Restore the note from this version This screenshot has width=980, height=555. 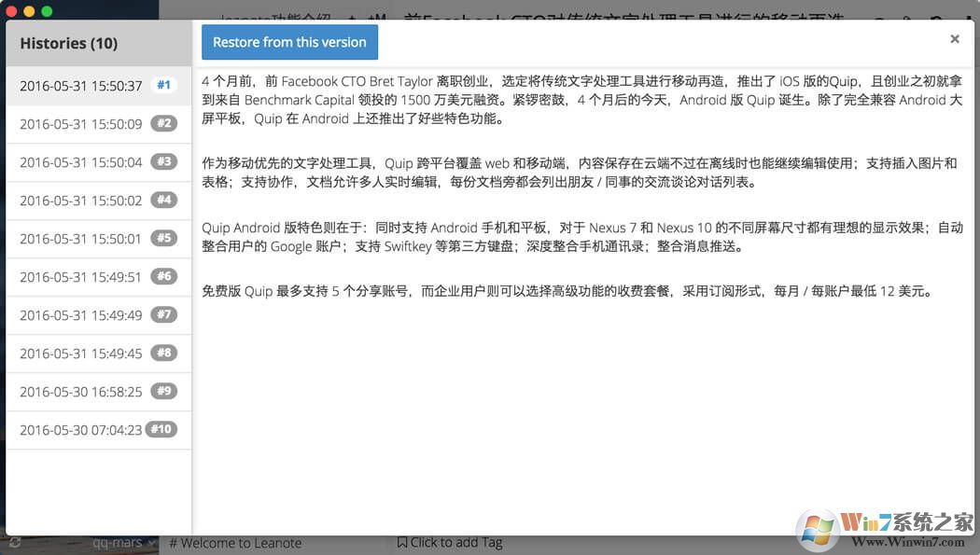click(x=289, y=43)
